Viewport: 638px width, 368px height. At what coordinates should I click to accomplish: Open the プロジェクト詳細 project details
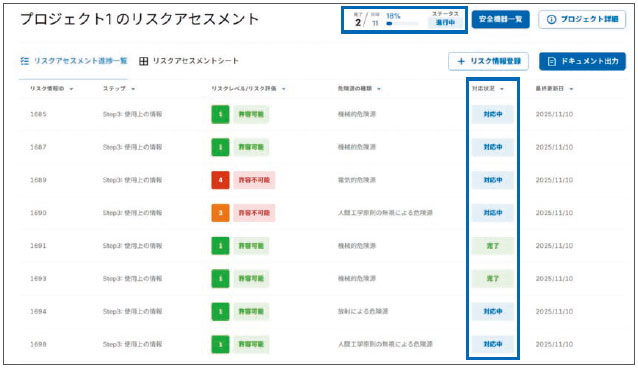point(582,19)
